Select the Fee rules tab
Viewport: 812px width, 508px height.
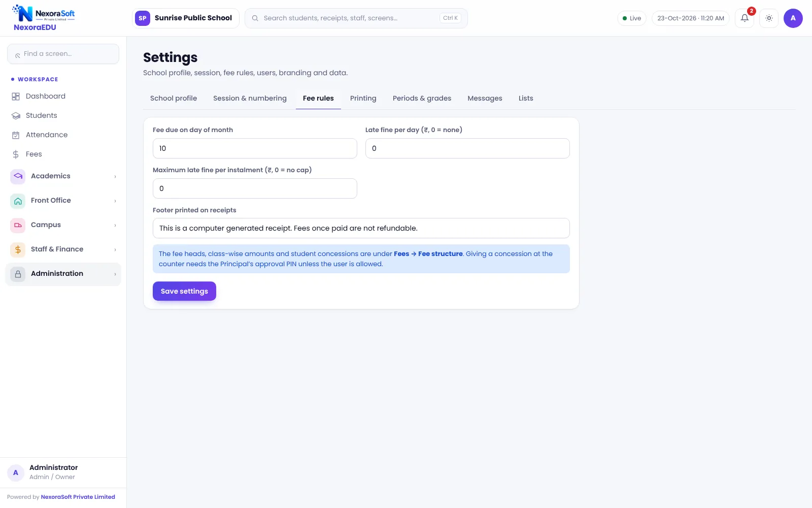coord(318,99)
